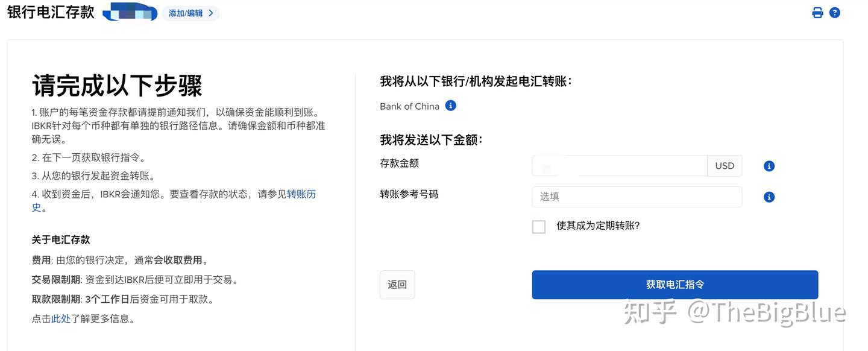Click the USD currency label on the amount field
The height and width of the screenshot is (351, 868).
pos(725,165)
